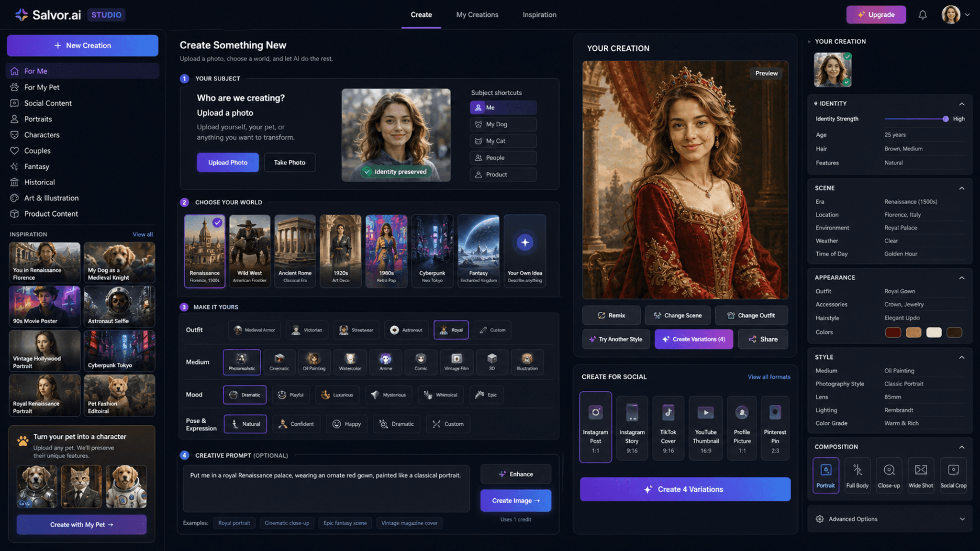The image size is (980, 551).
Task: Set pose to Confident
Action: (297, 424)
